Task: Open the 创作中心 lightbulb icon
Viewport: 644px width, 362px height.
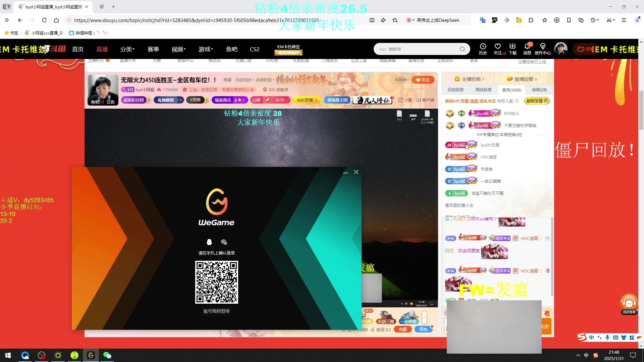Action: pyautogui.click(x=543, y=49)
